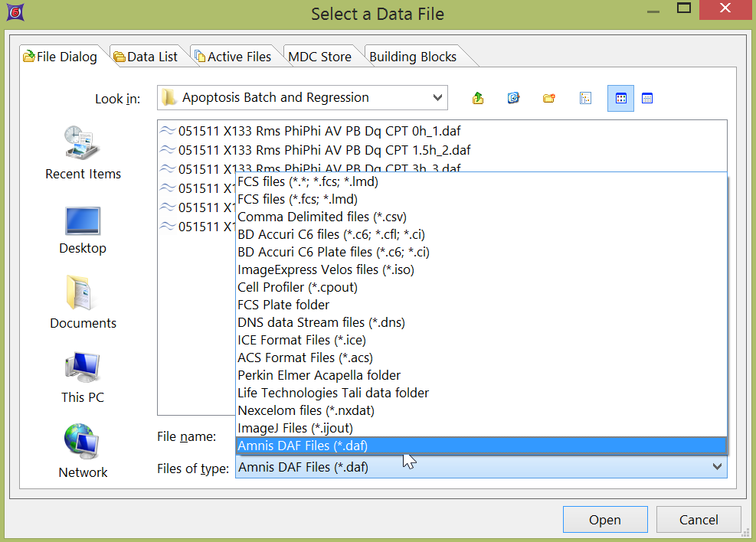
Task: Click the tree view toolbar icon
Action: point(585,98)
